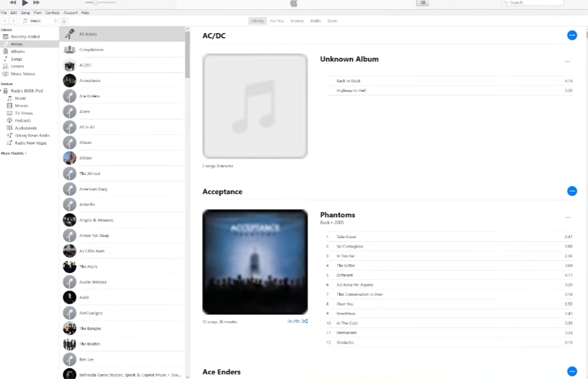
Task: Click the back navigation arrow
Action: point(6,21)
